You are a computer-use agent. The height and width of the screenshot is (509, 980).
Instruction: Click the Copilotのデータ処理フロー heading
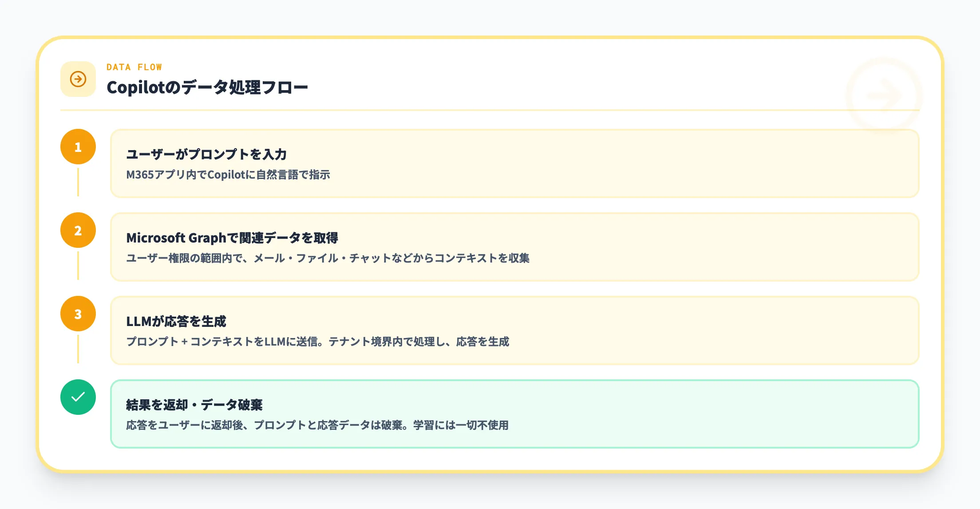[207, 87]
